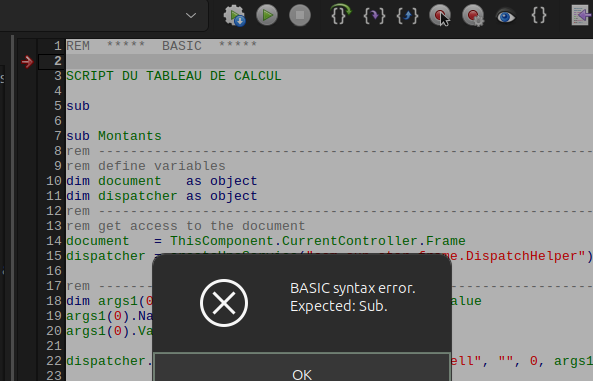Click the Step Over icon

pyautogui.click(x=340, y=15)
